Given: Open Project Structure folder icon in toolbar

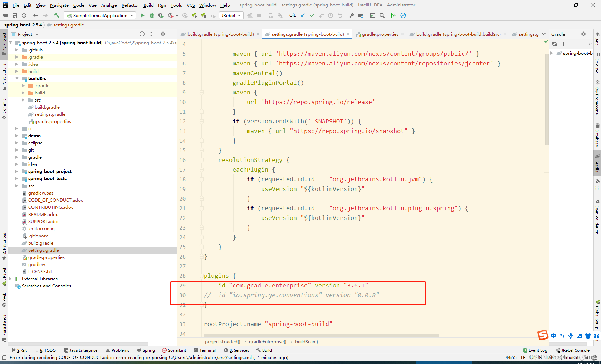Looking at the screenshot, I should coord(361,15).
